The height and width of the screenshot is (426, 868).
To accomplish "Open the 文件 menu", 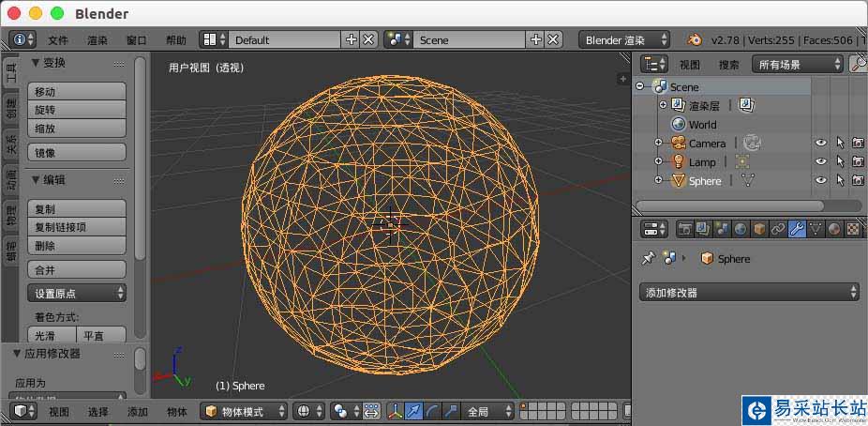I will coord(58,40).
